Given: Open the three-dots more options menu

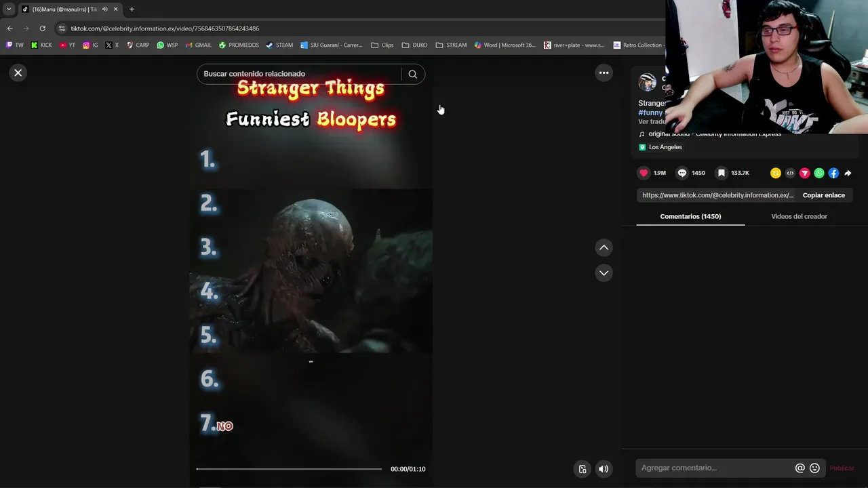Looking at the screenshot, I should pos(604,73).
